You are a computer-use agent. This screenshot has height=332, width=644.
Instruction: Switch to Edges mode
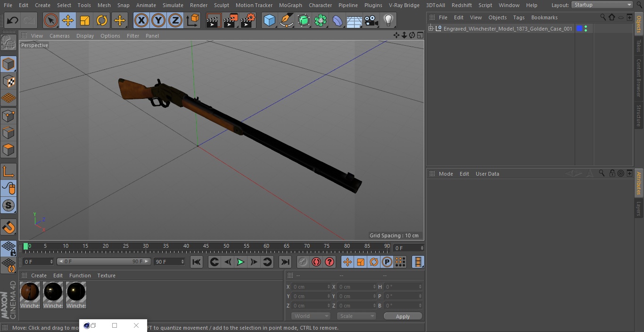tap(8, 132)
